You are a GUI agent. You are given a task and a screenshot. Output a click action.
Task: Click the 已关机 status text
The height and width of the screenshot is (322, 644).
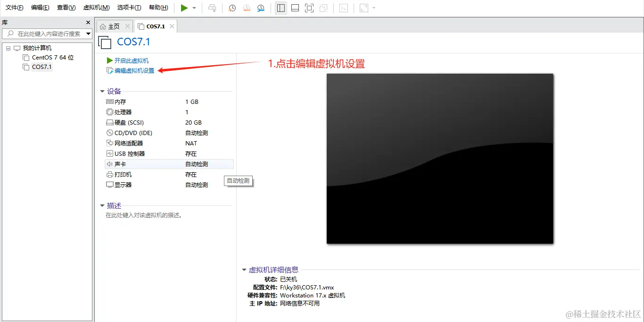click(x=289, y=279)
